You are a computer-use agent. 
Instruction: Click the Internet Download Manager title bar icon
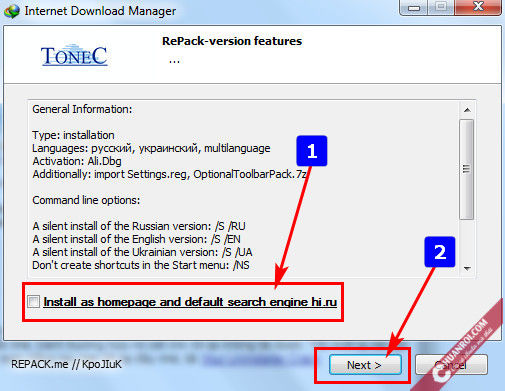(x=12, y=11)
